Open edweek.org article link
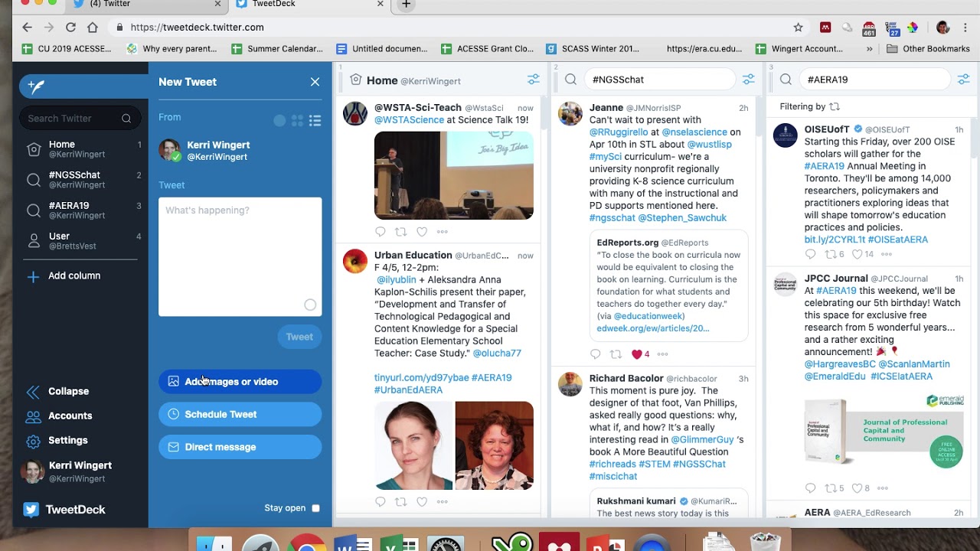Image resolution: width=980 pixels, height=551 pixels. pyautogui.click(x=653, y=328)
